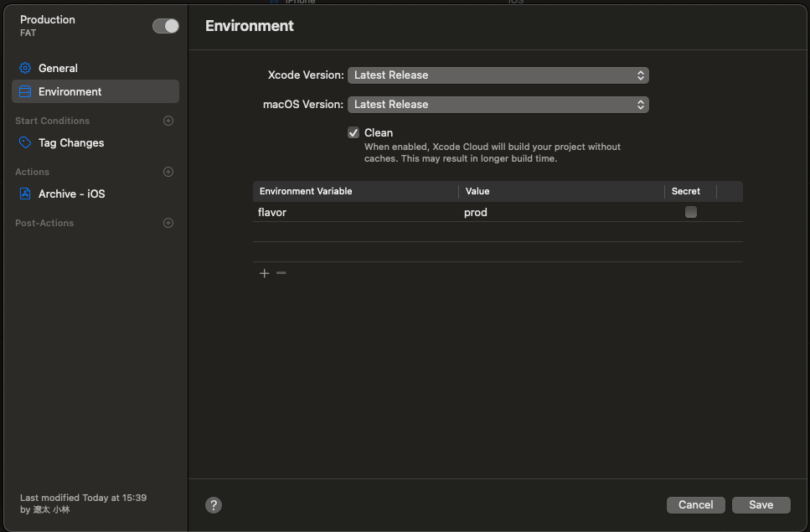
Task: Open the Archive - iOS action
Action: (95, 194)
